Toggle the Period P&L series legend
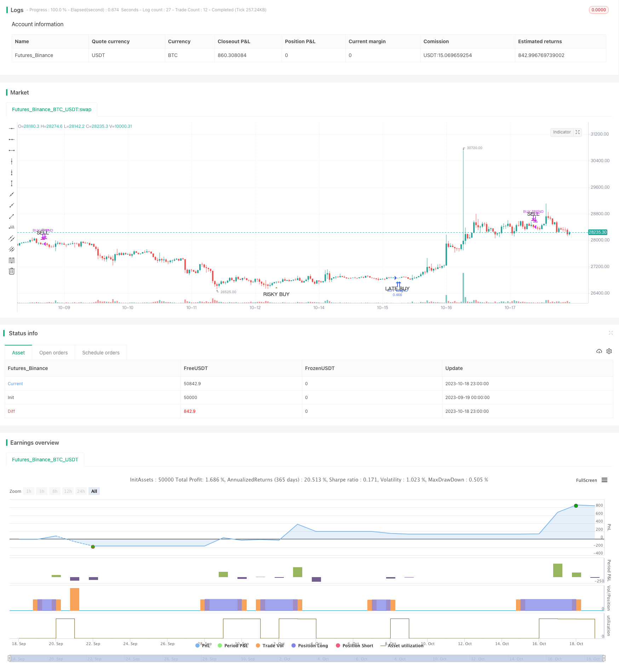This screenshot has width=619, height=672. coord(233,645)
